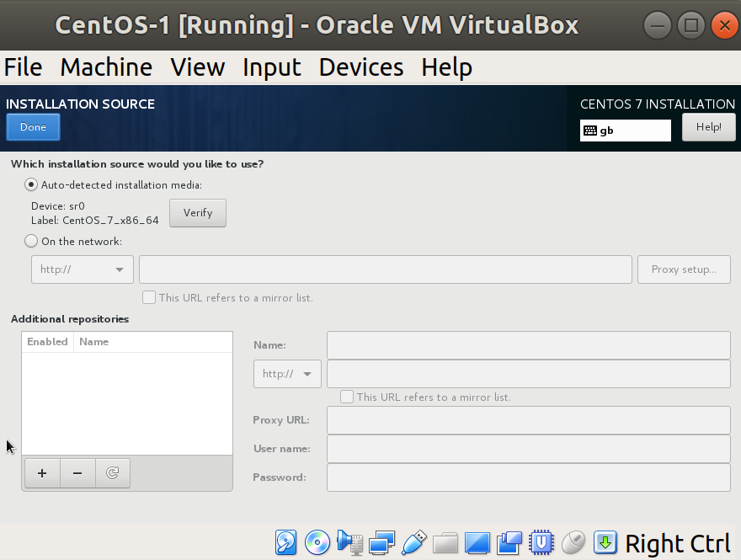The height and width of the screenshot is (560, 741).
Task: Open the gb keyboard layout selector
Action: [x=625, y=131]
